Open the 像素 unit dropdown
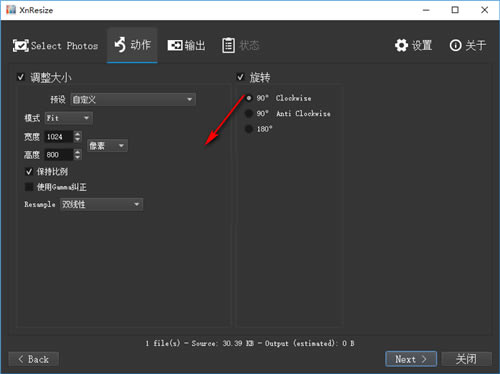The image size is (500, 374). [x=107, y=146]
